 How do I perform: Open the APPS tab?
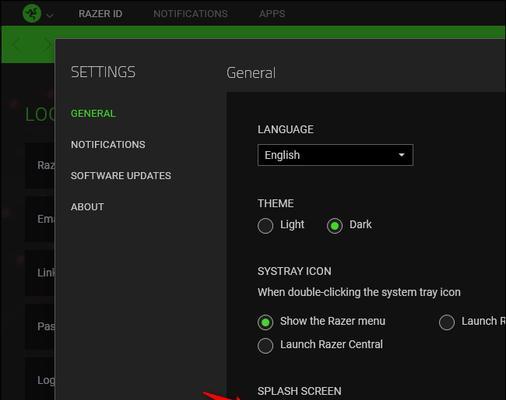coord(272,14)
